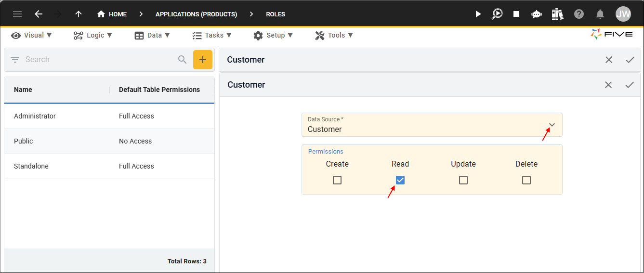The width and height of the screenshot is (644, 273).
Task: Expand the Data Source dropdown
Action: (x=552, y=125)
